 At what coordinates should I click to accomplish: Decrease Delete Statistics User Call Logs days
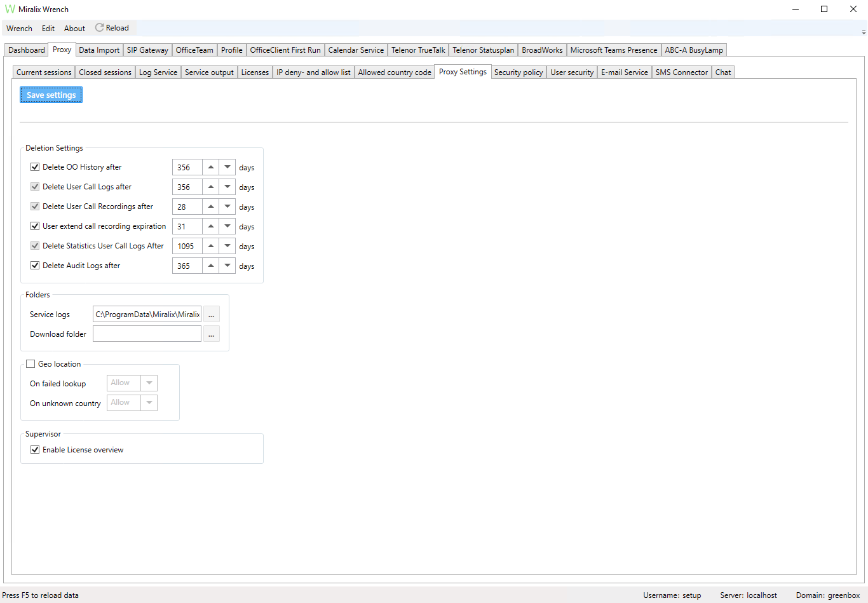click(227, 246)
